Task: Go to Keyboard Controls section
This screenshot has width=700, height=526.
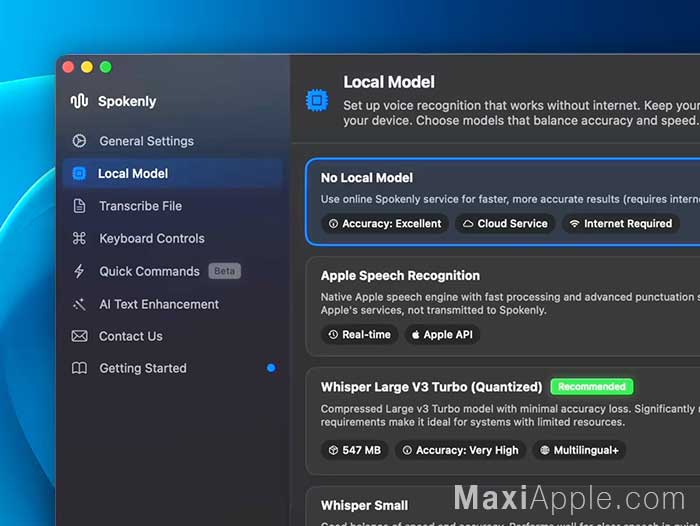Action: [x=173, y=238]
